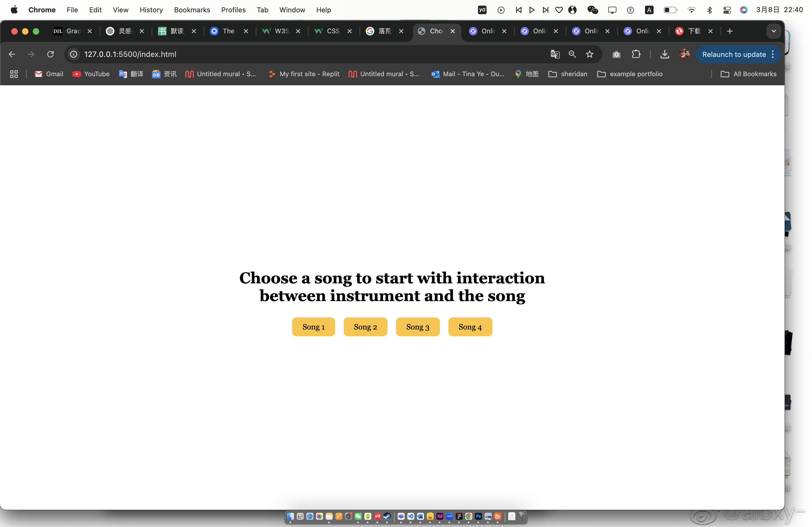
Task: Click the Relaunch to update button
Action: pos(734,54)
